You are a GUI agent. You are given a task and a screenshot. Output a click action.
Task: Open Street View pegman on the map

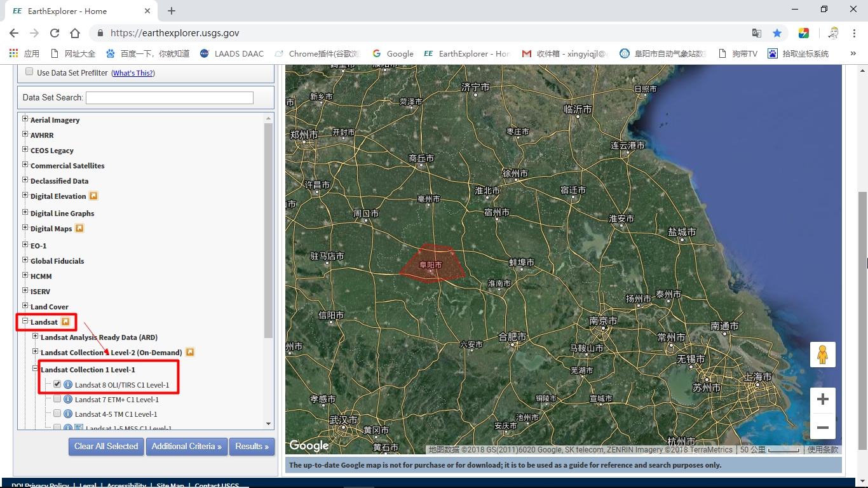[822, 355]
